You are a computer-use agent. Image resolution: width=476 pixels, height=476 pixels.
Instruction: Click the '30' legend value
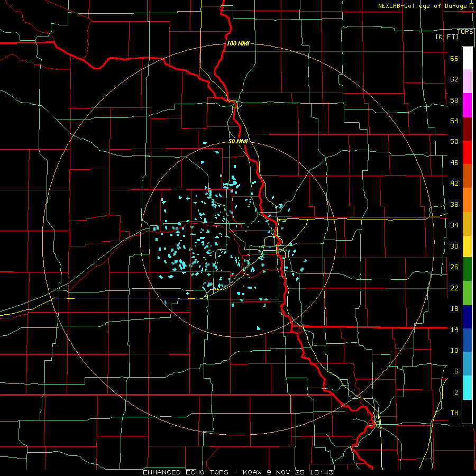pos(454,246)
